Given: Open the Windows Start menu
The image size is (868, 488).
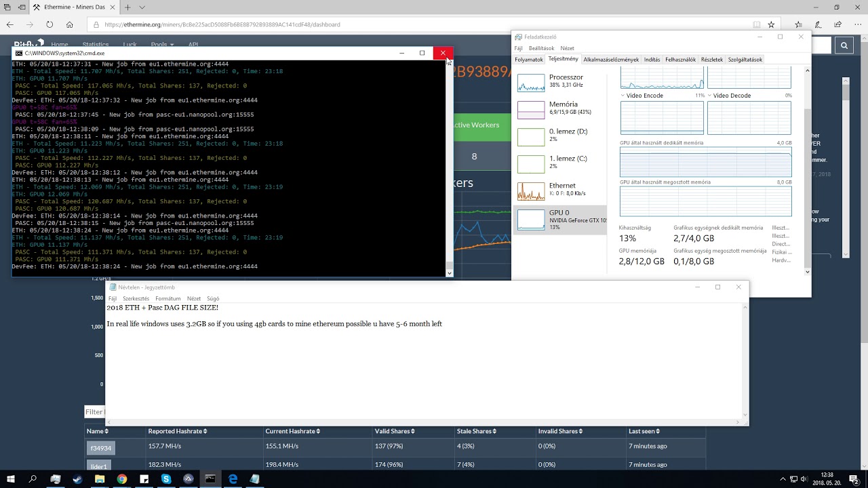Looking at the screenshot, I should tap(11, 479).
